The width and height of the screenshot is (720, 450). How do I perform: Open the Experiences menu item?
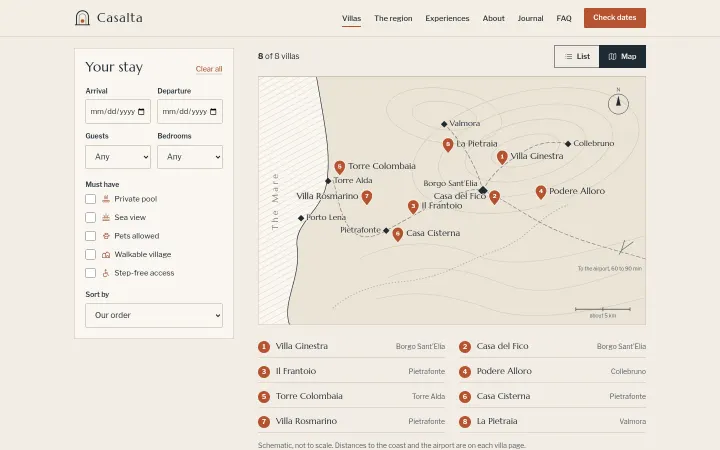click(x=447, y=18)
